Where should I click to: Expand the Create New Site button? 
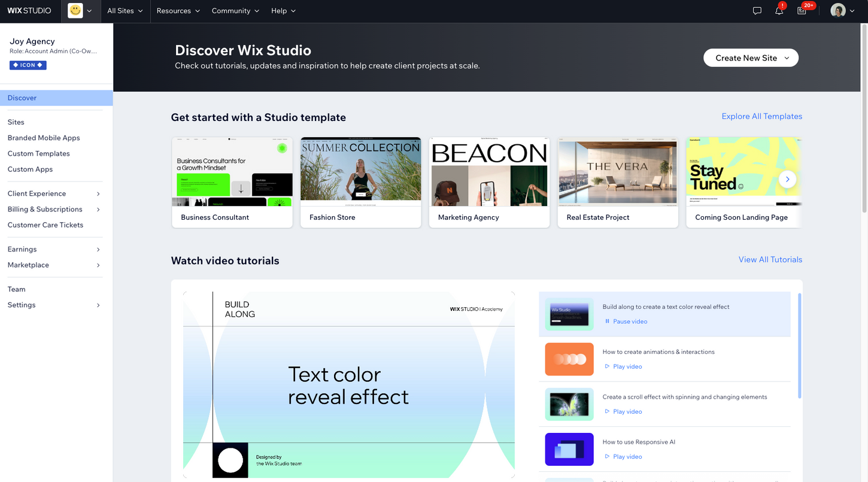coord(751,58)
